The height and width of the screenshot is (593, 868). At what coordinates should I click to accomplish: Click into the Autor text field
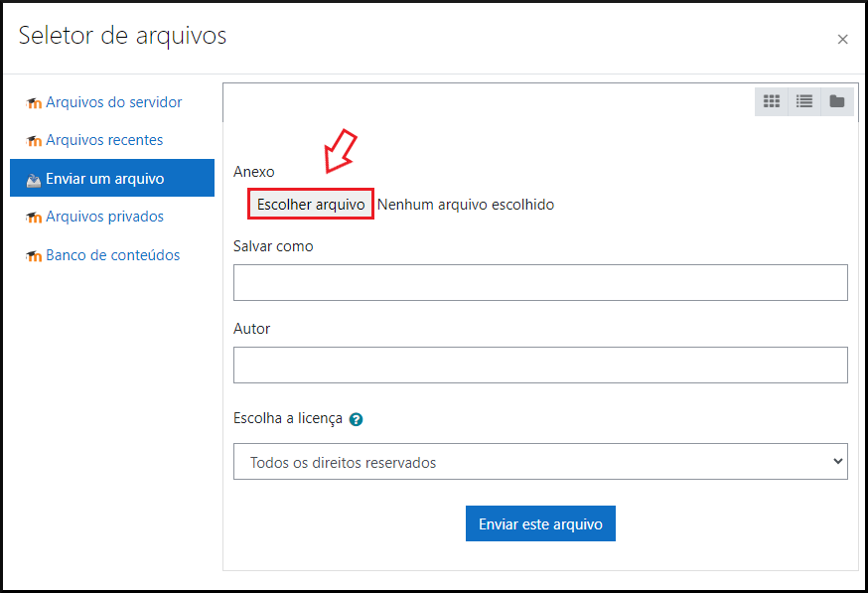(540, 365)
